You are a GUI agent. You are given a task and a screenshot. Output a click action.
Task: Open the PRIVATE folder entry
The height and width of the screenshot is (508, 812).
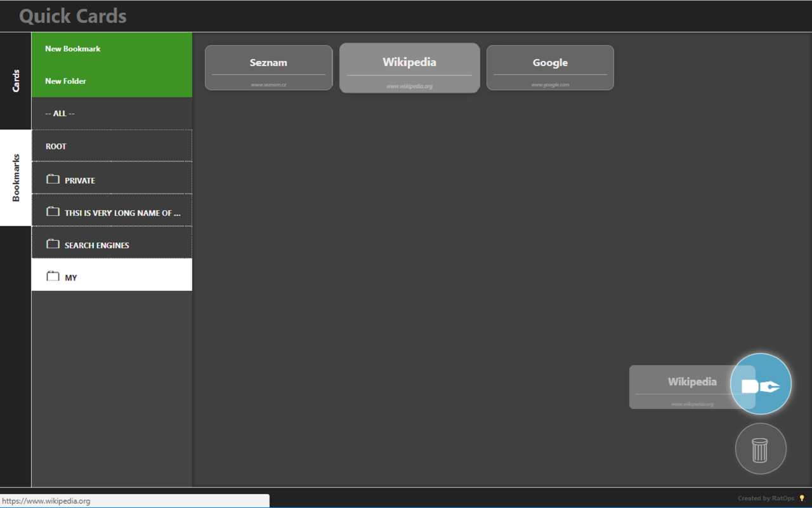click(112, 178)
